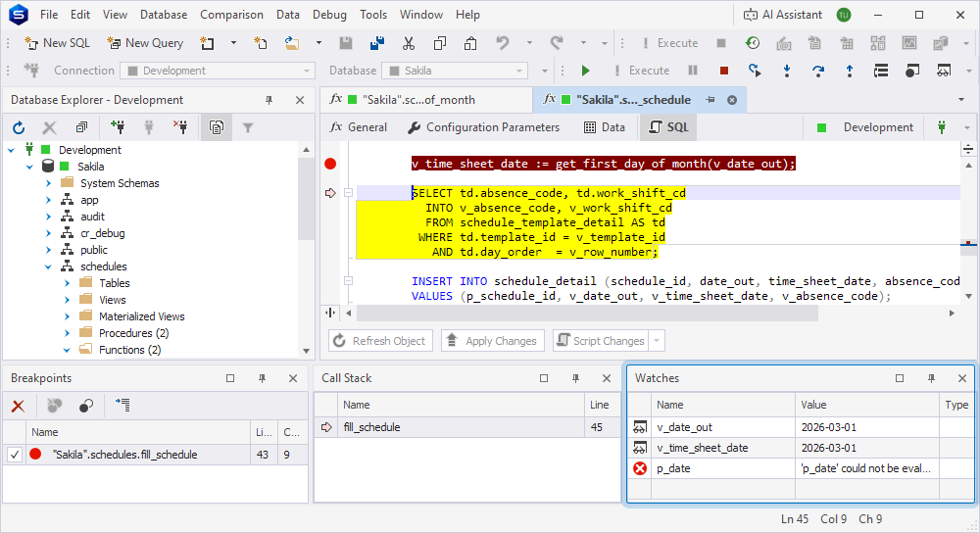Click the Cut scissors icon
Screen dimensions: 980x533
tap(408, 43)
